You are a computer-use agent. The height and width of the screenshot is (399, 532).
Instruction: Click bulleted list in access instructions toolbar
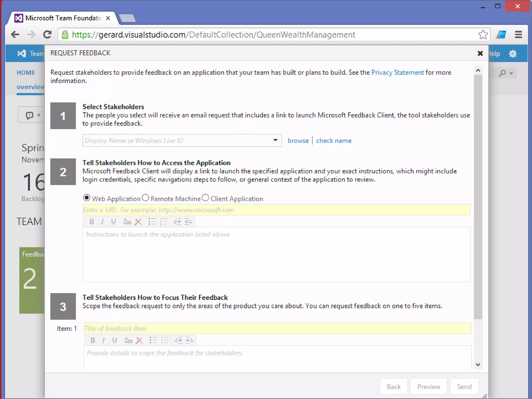click(152, 222)
